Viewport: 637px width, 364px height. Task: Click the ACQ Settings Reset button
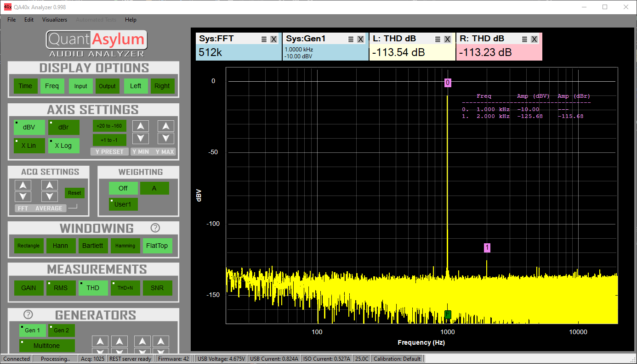74,193
